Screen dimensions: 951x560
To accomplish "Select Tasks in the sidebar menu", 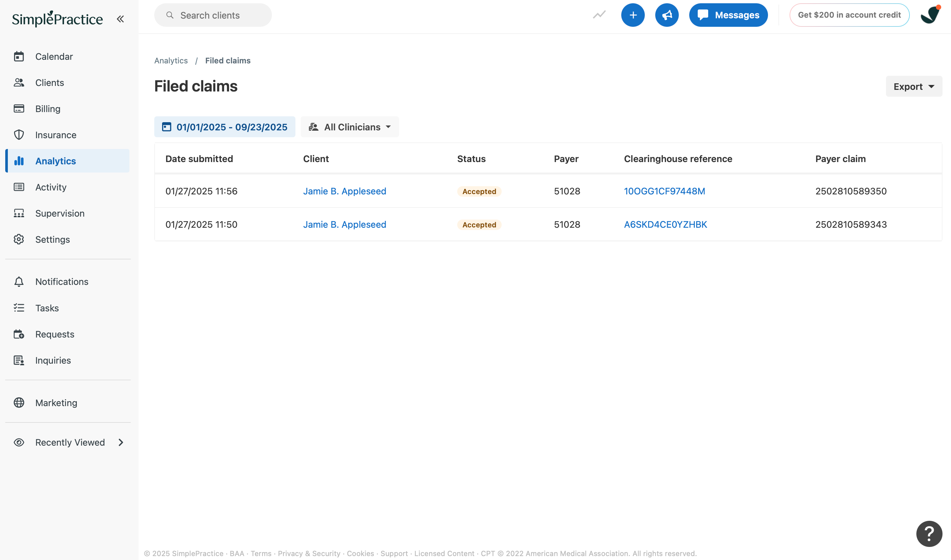I will tap(47, 308).
